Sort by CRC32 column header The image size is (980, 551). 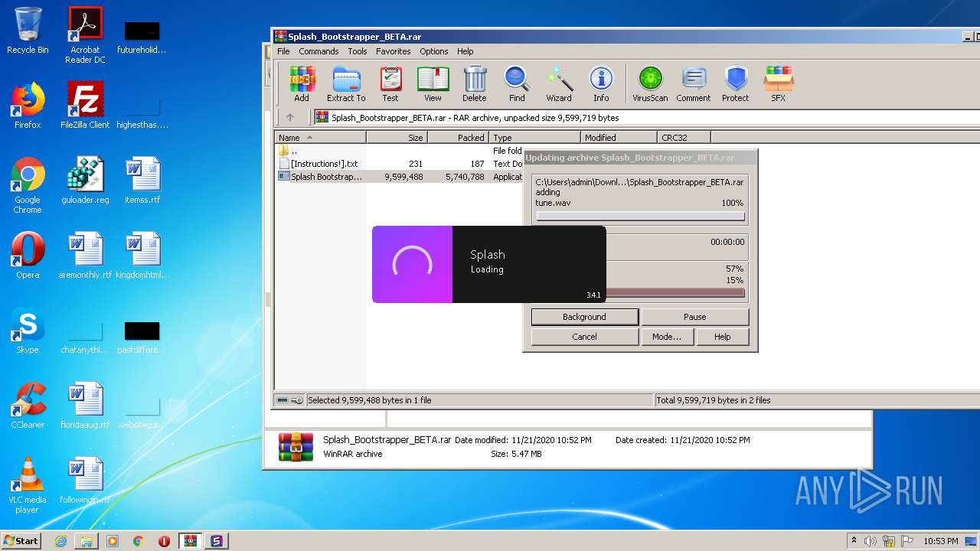pyautogui.click(x=684, y=138)
